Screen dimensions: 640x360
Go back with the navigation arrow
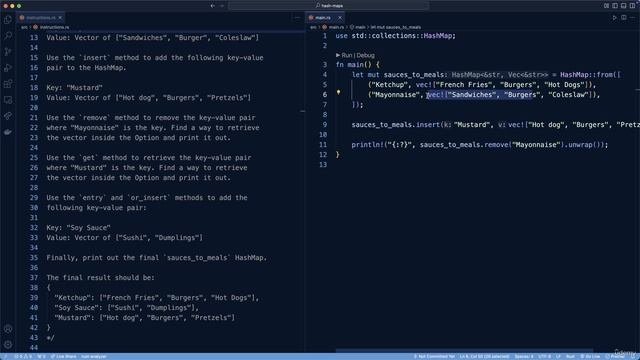(x=212, y=6)
